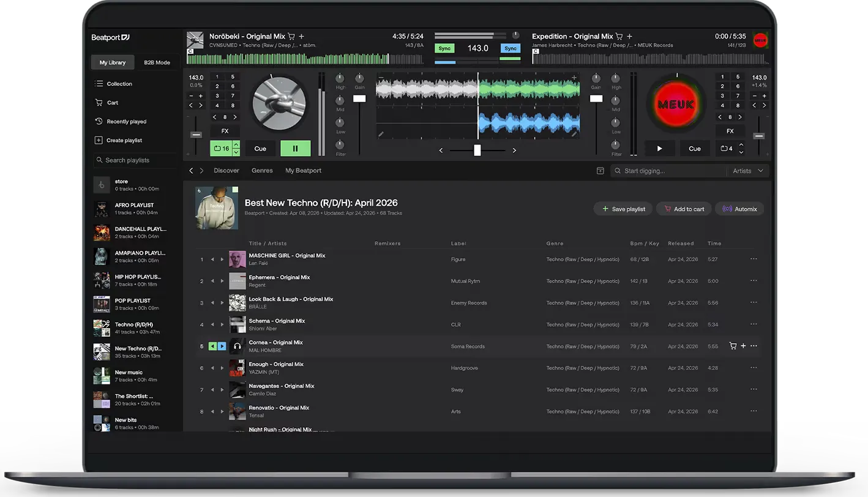Viewport: 868px width, 497px height.
Task: Trigger hot cue 5 on right deck
Action: point(738,77)
